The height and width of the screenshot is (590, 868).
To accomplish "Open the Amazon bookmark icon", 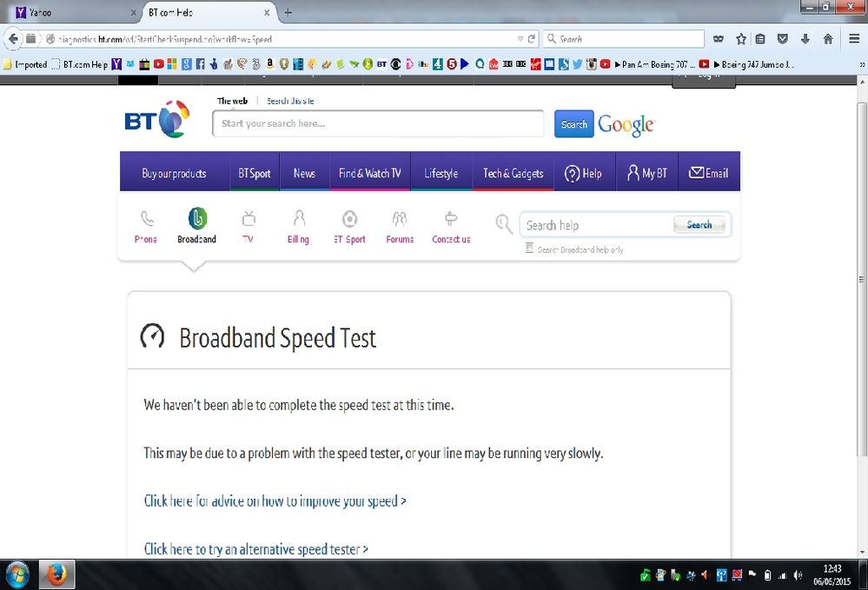I will tap(270, 64).
